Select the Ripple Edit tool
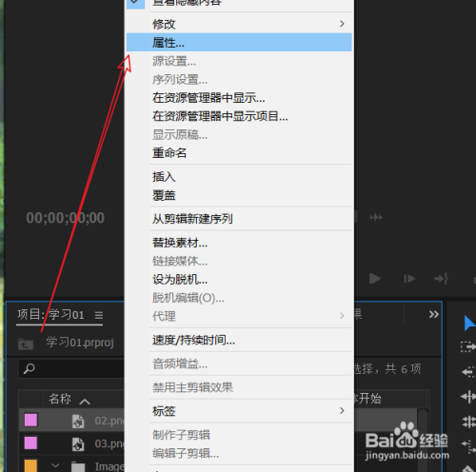The height and width of the screenshot is (472, 476). [468, 372]
